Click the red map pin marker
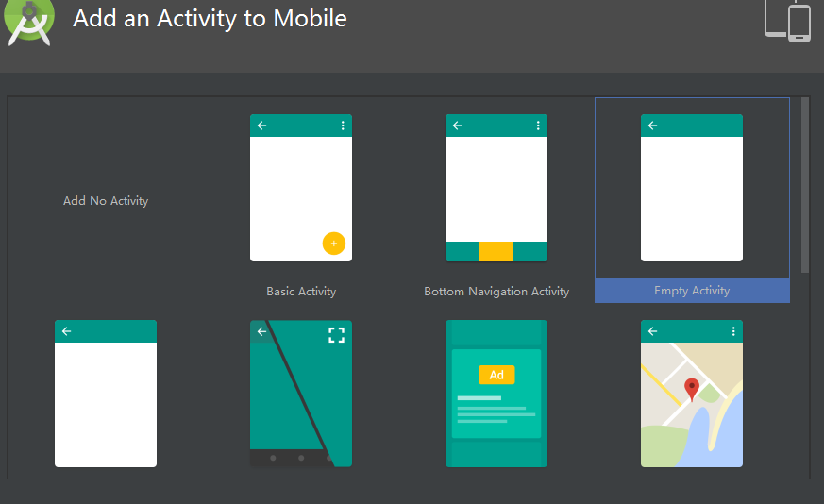Screen dimensions: 824x504 click(x=692, y=390)
